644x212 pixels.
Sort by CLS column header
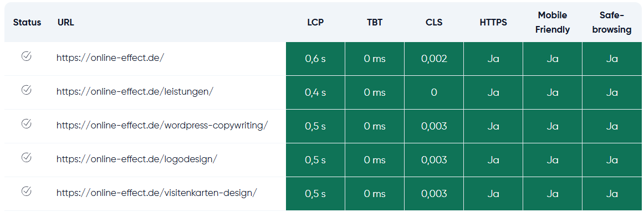pos(434,23)
